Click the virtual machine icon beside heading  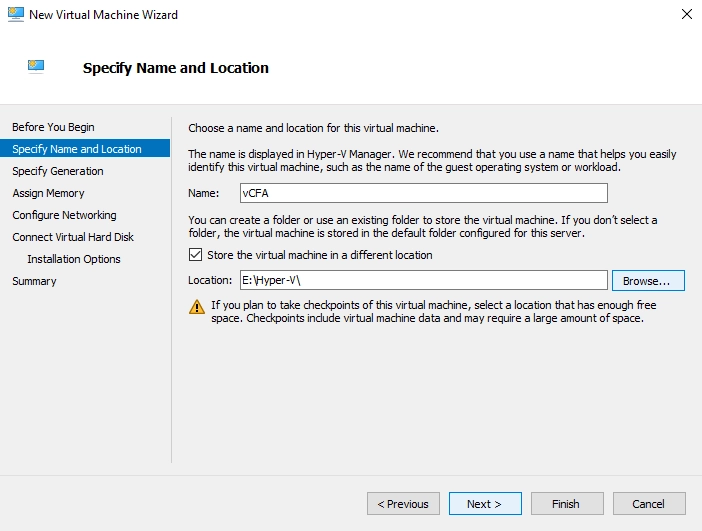[x=36, y=66]
